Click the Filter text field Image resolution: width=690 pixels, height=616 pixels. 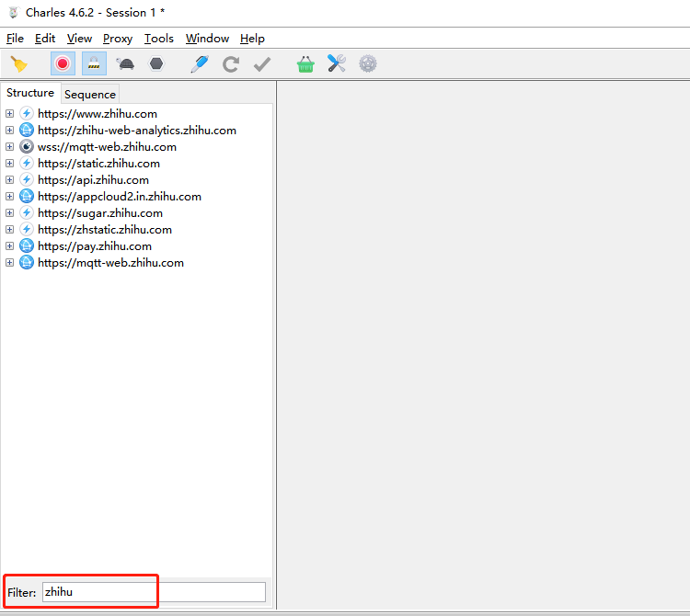click(x=154, y=592)
